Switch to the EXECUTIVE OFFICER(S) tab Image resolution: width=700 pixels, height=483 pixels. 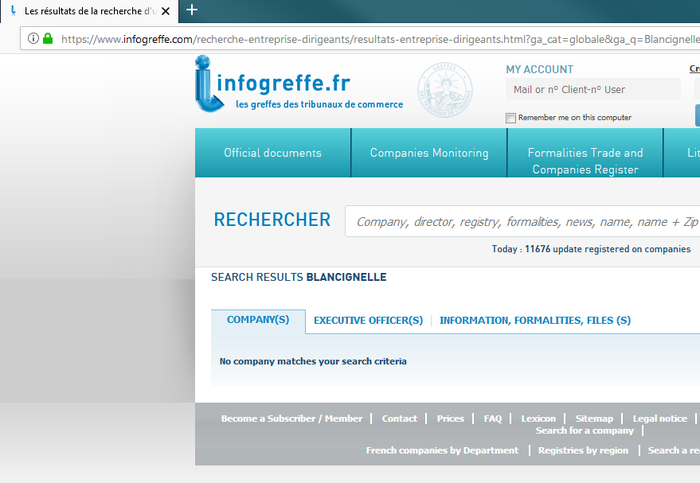pyautogui.click(x=368, y=321)
